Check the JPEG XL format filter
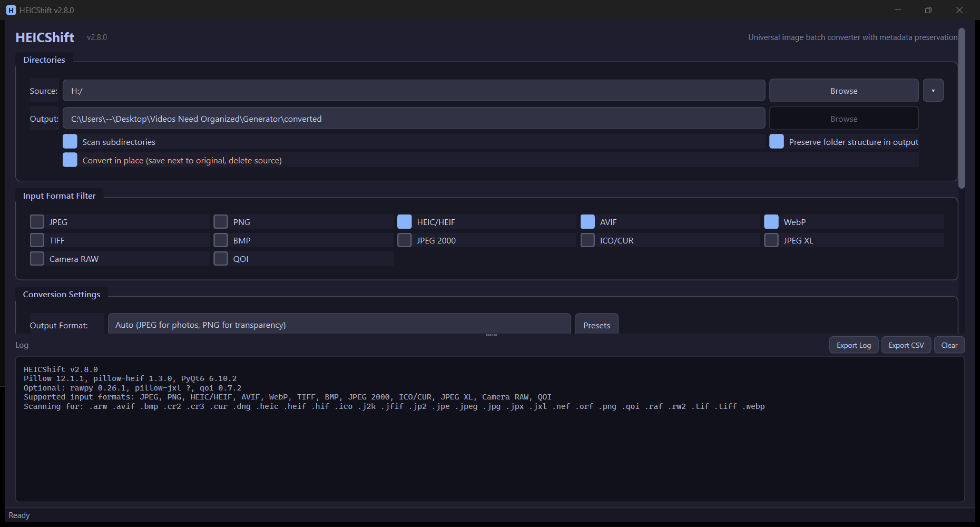 tap(771, 240)
